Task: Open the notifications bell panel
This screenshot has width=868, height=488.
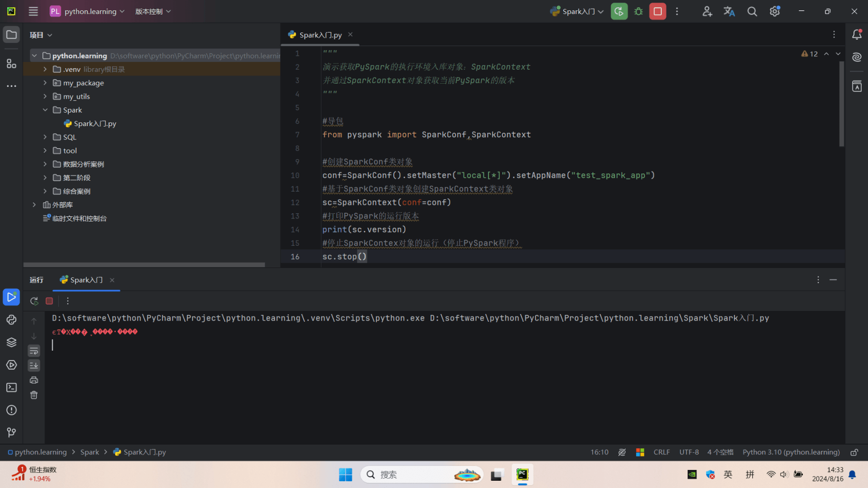Action: [x=857, y=35]
